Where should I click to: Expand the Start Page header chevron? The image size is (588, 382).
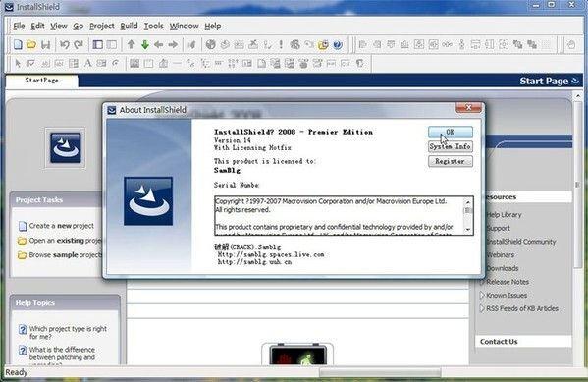point(575,81)
